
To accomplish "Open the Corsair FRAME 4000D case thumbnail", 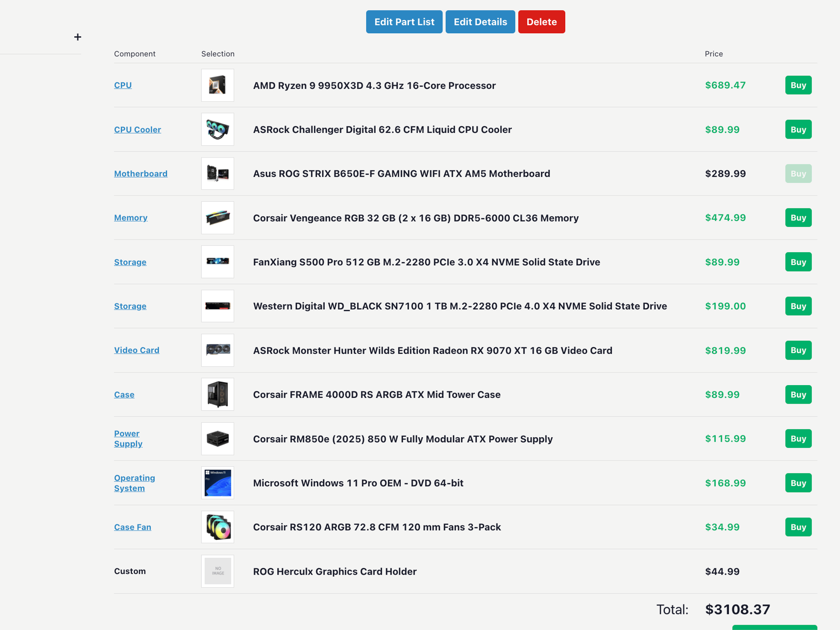I will click(x=217, y=394).
